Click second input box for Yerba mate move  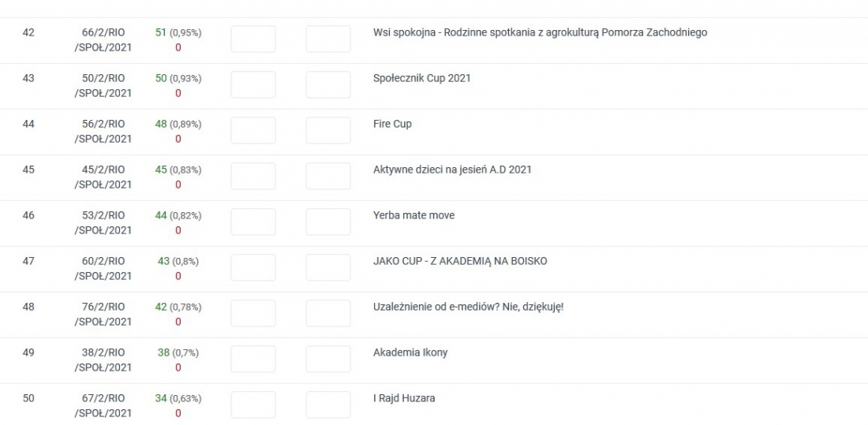(x=328, y=222)
